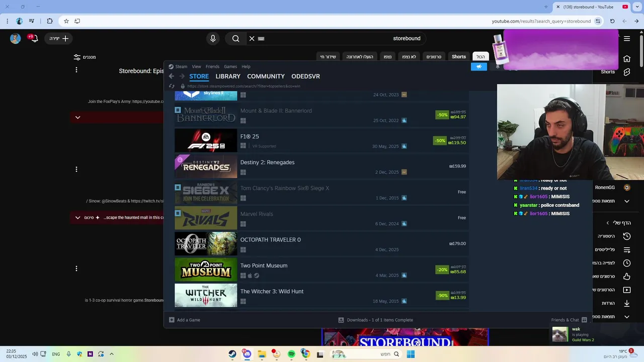Click the YouTube Home icon in sidebar
Image resolution: width=644 pixels, height=362 pixels.
tap(627, 59)
